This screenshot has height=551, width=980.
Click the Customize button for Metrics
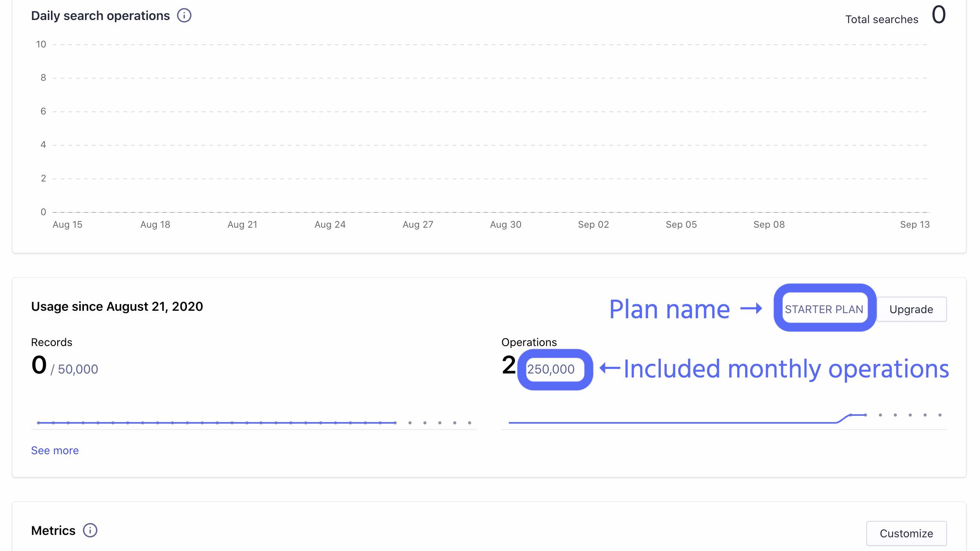pyautogui.click(x=906, y=533)
